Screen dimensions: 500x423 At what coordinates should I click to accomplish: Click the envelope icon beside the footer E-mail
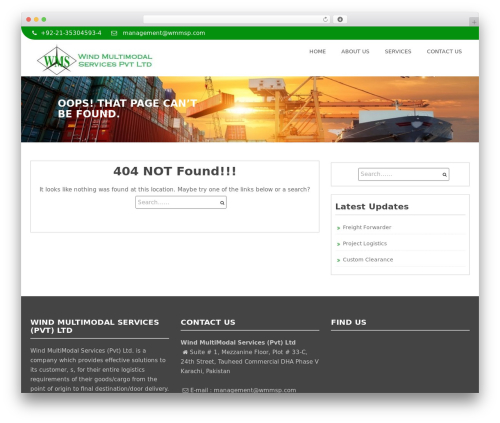(185, 390)
